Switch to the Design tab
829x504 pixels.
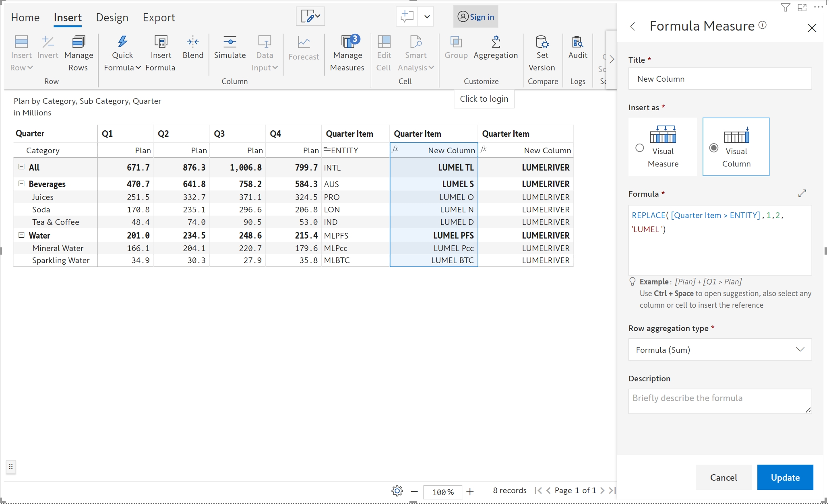112,18
